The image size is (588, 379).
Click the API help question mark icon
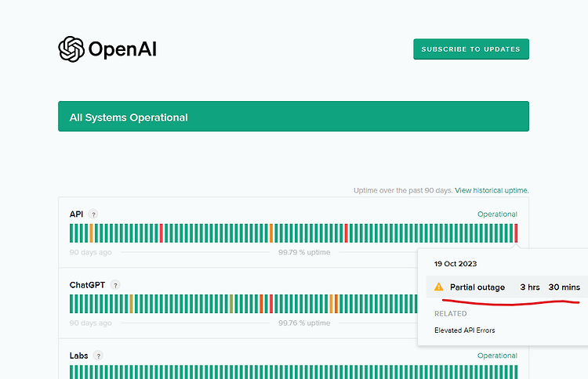click(93, 215)
